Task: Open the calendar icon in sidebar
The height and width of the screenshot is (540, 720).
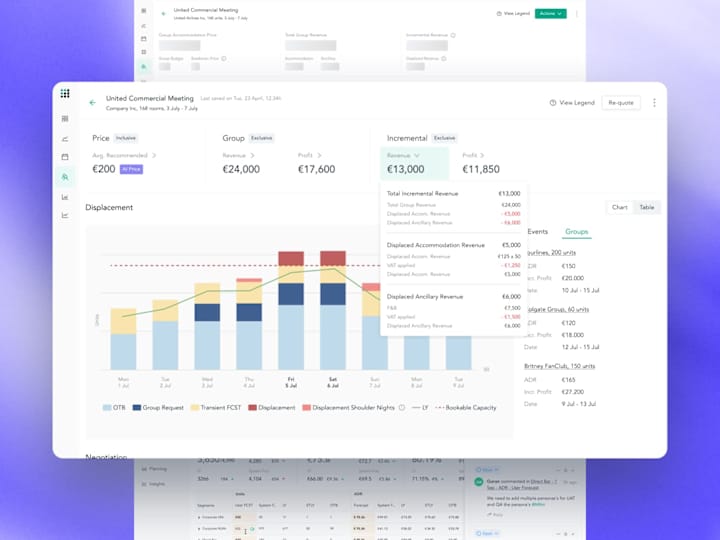Action: [65, 157]
